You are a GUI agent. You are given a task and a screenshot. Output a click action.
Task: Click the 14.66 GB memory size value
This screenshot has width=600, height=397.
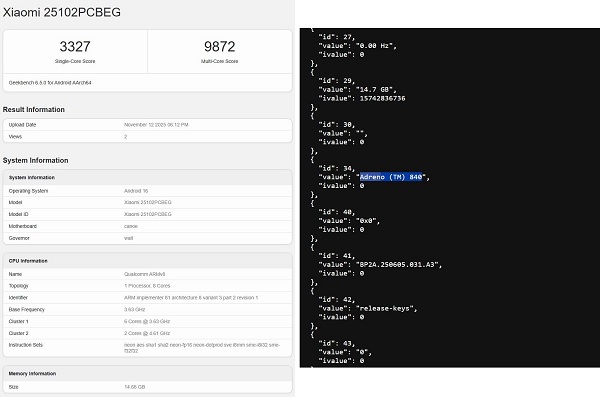click(x=135, y=387)
